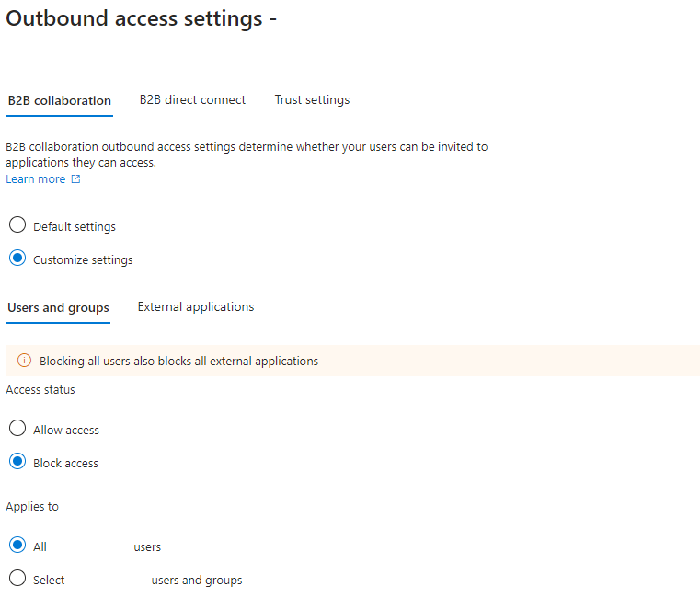Click the B2B collaboration description paragraph
This screenshot has width=700, height=598.
[247, 155]
